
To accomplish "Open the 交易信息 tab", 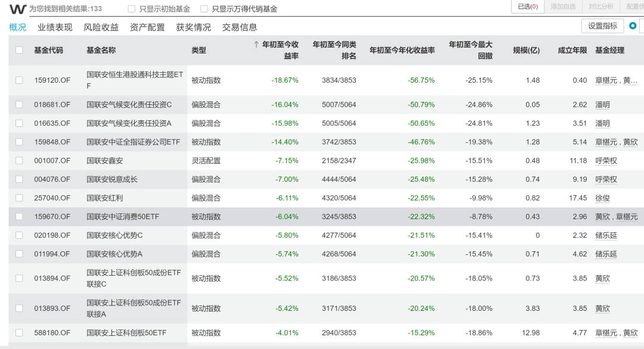I will pyautogui.click(x=240, y=27).
